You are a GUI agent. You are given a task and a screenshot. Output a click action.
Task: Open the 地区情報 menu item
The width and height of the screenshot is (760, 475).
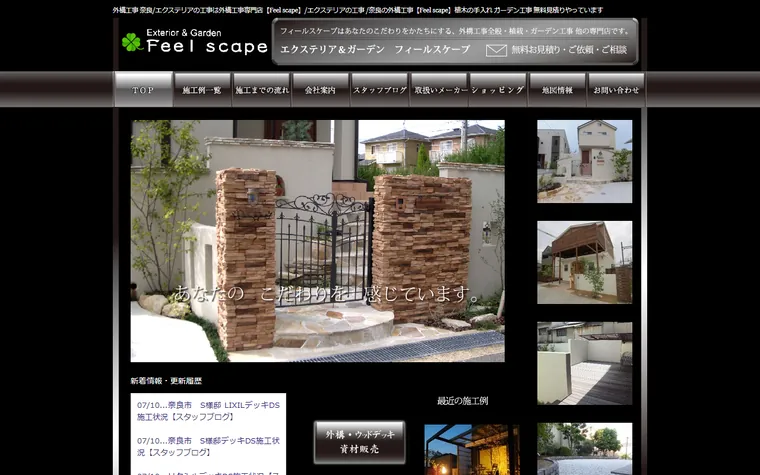(x=557, y=90)
